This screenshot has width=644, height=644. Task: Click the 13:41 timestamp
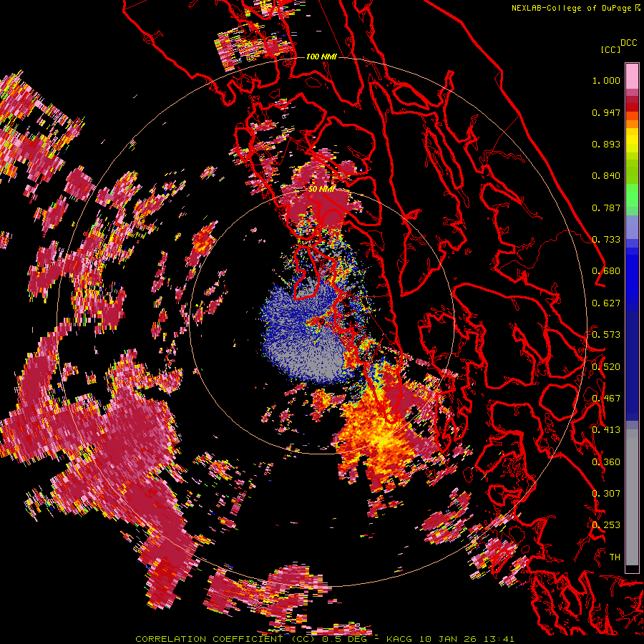[498, 639]
